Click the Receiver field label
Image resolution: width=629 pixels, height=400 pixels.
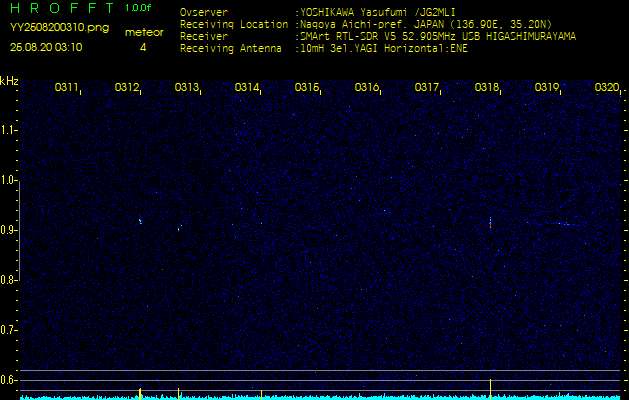point(204,37)
